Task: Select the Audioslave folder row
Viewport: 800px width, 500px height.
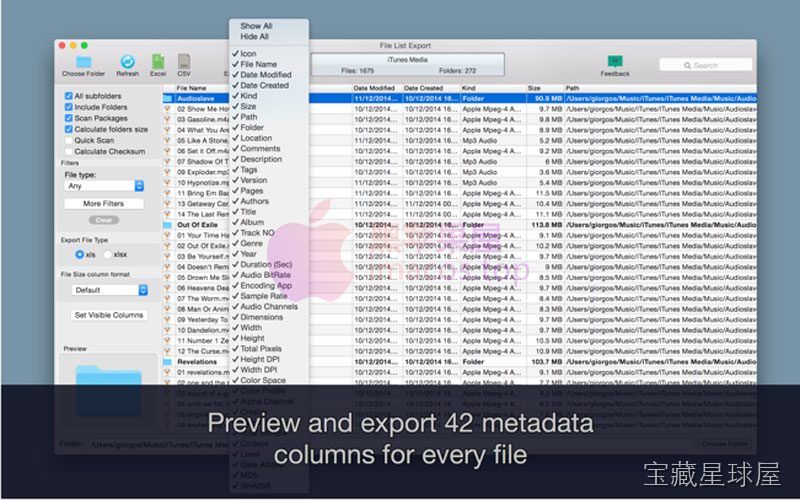Action: (x=459, y=98)
